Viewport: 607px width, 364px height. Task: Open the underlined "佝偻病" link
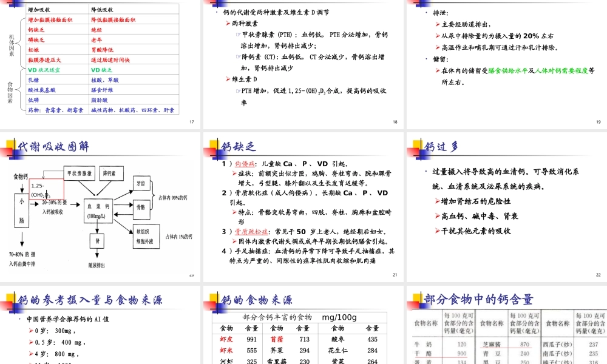pyautogui.click(x=243, y=164)
